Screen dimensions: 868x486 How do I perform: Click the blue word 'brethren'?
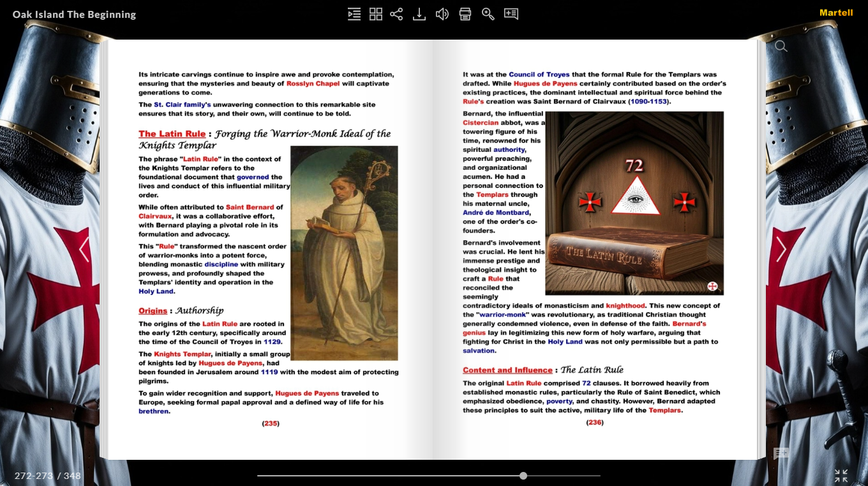point(154,411)
